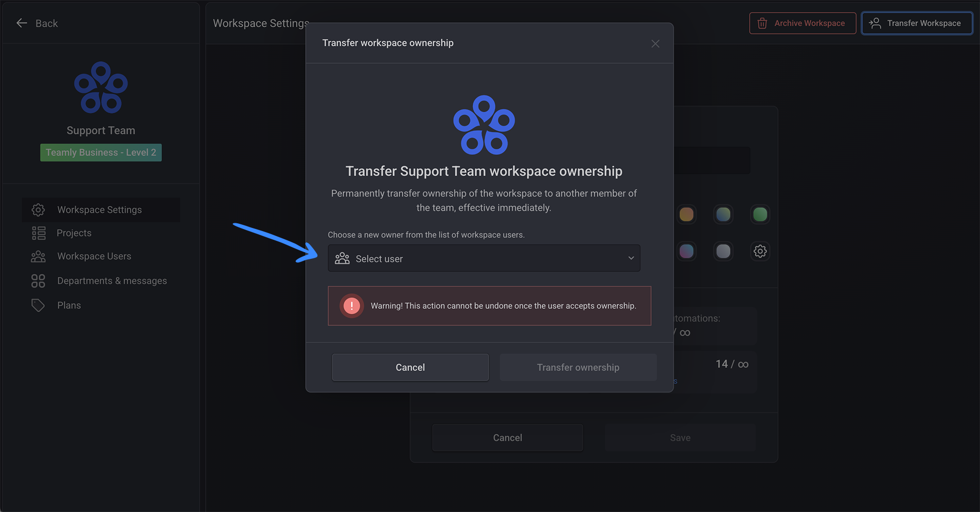This screenshot has width=980, height=512.
Task: Open the Select user dropdown
Action: point(484,258)
